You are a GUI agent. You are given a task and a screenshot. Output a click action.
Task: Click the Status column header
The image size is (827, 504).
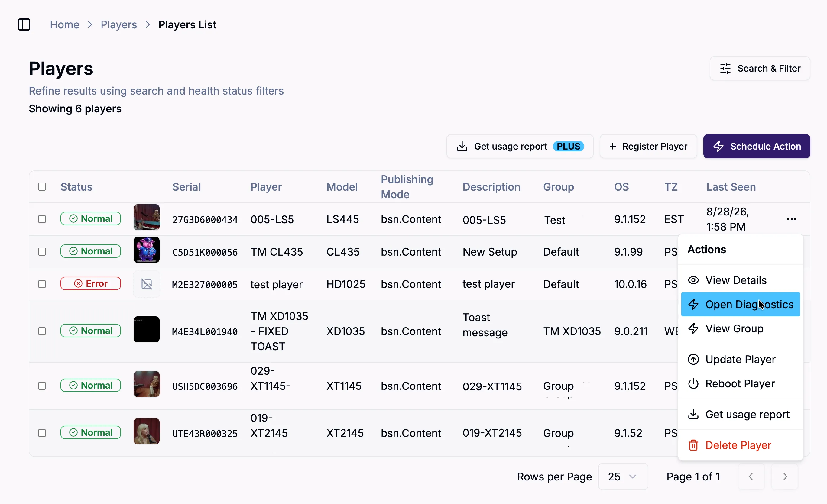point(76,187)
